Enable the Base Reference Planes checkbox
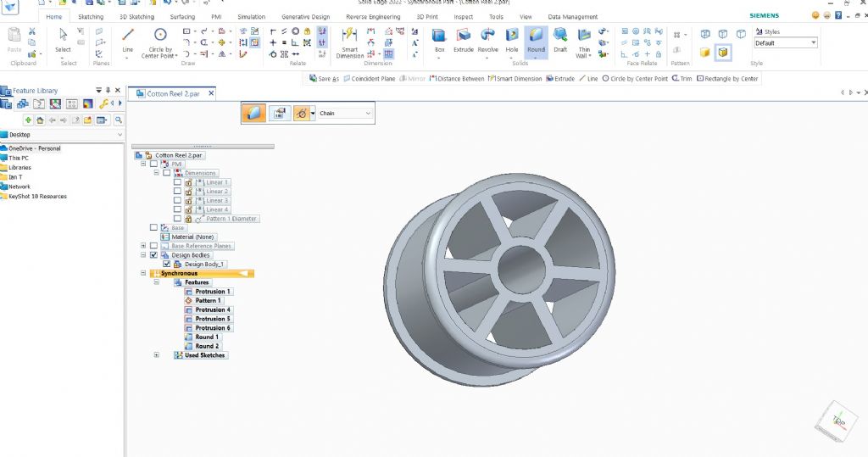The image size is (868, 457). [x=153, y=246]
